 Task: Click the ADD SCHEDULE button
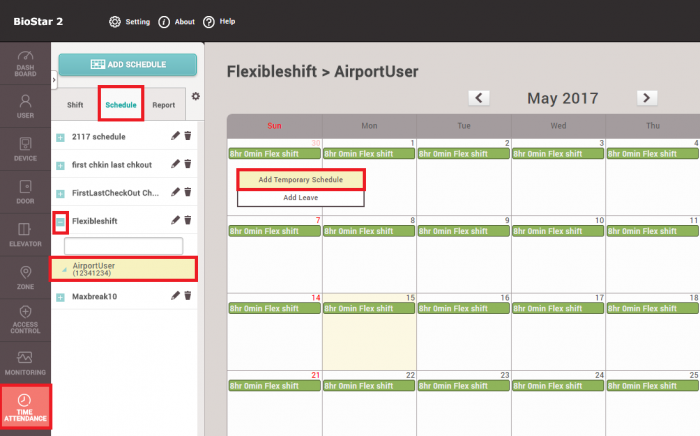[126, 64]
